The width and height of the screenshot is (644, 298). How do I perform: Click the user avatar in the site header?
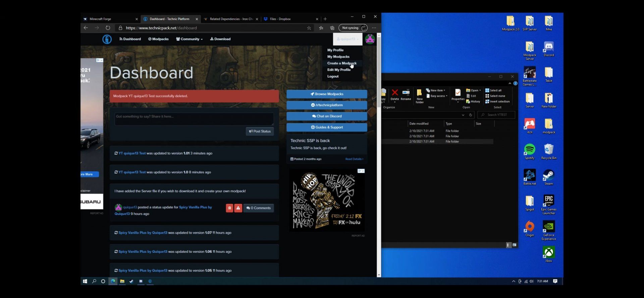click(370, 39)
